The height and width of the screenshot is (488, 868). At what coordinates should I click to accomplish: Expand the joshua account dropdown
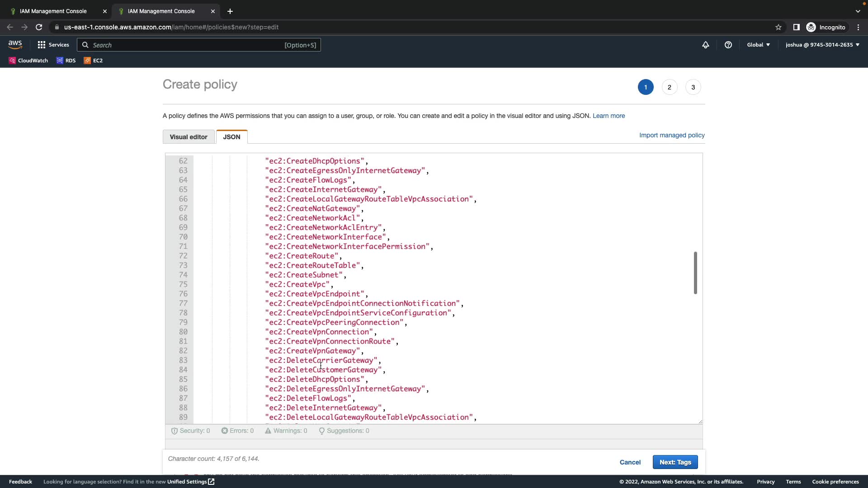coord(822,45)
